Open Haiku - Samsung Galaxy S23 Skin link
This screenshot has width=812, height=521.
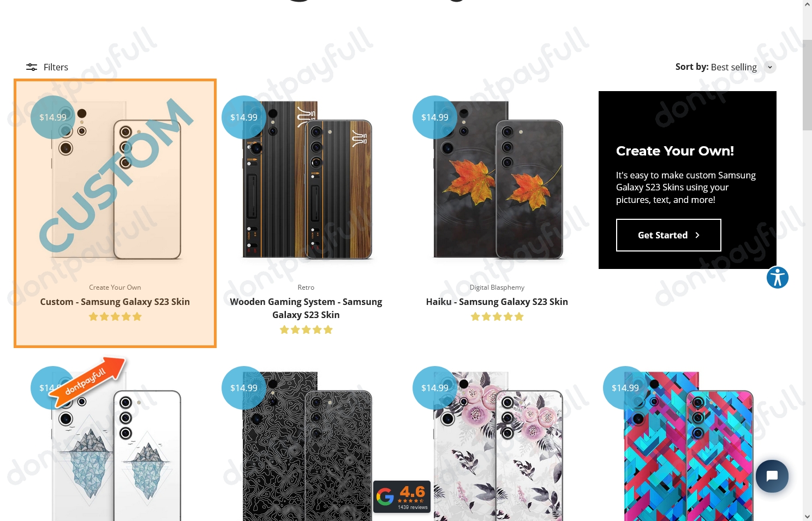pos(497,302)
